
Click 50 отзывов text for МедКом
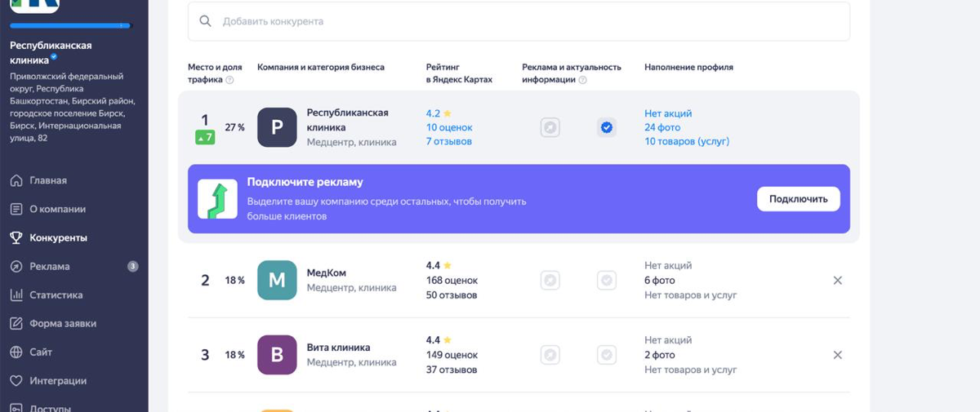[x=452, y=295]
